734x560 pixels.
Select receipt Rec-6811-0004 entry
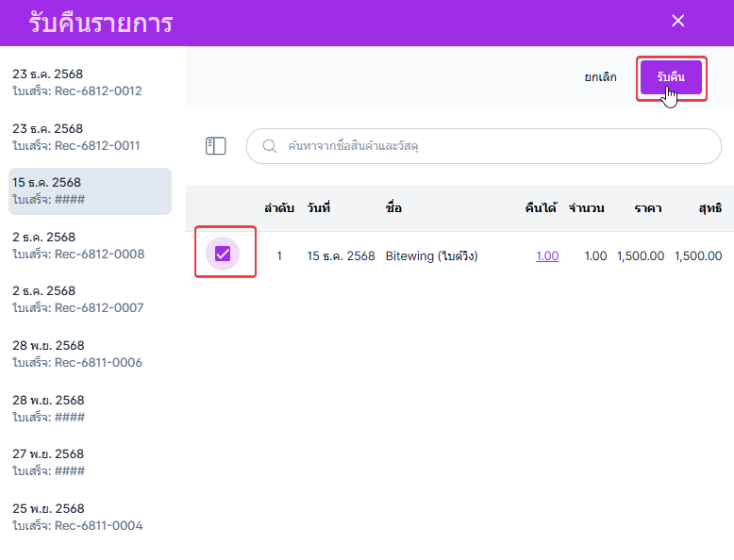90,517
